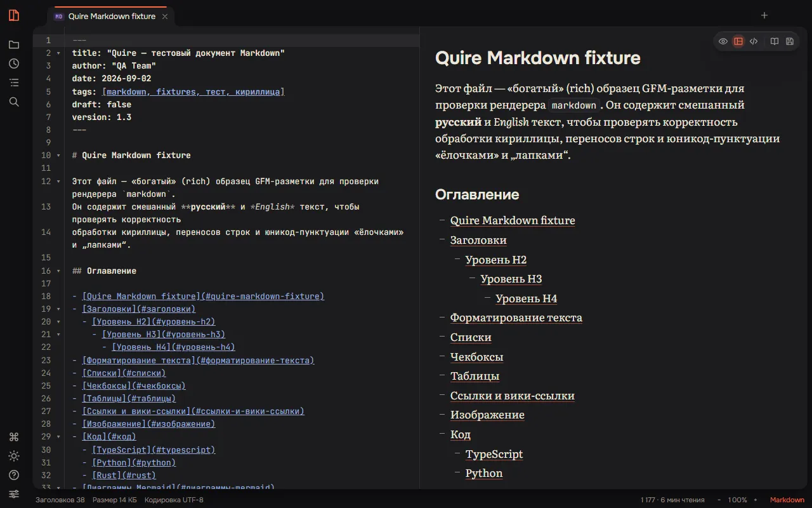Viewport: 812px width, 508px height.
Task: Show the document outline list icon
Action: click(14, 83)
